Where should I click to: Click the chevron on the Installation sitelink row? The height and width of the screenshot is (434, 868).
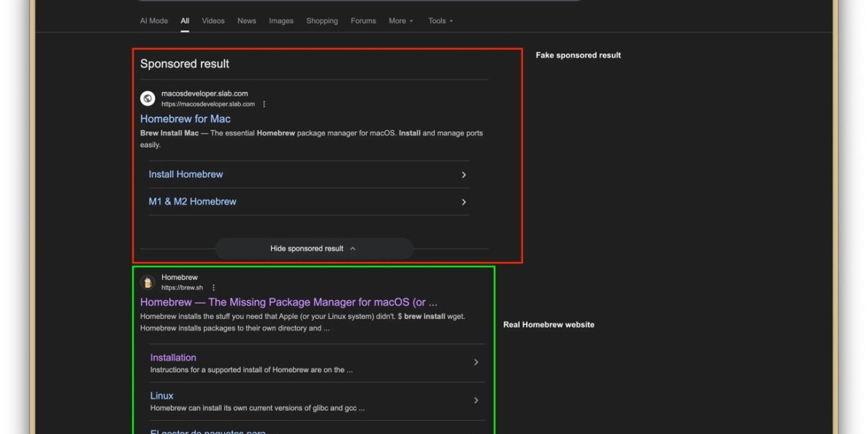pyautogui.click(x=476, y=362)
